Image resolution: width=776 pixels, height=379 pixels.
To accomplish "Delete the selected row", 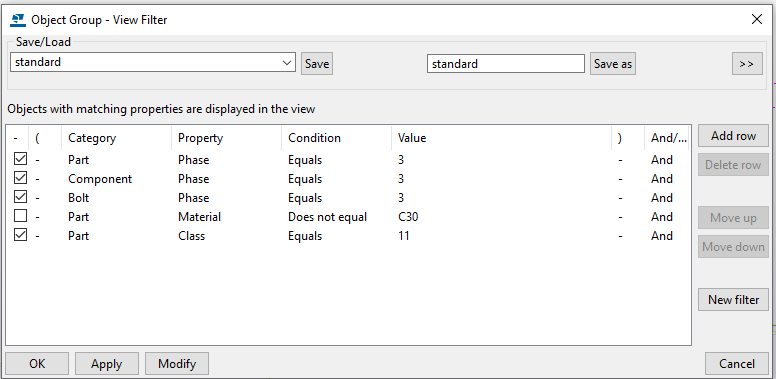I will [x=733, y=165].
